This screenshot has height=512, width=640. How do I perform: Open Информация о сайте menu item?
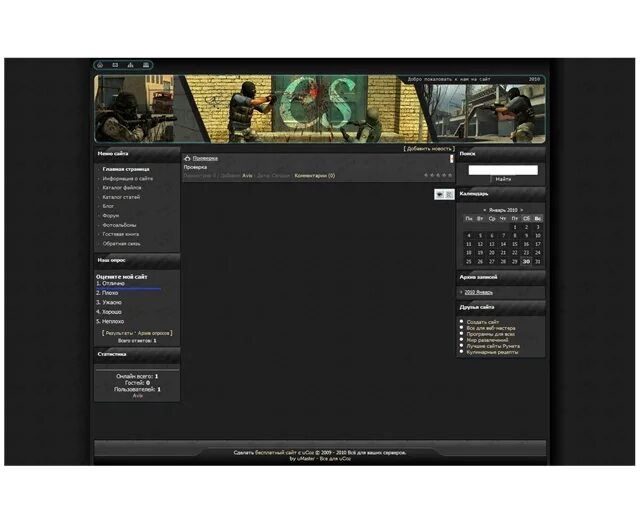128,178
